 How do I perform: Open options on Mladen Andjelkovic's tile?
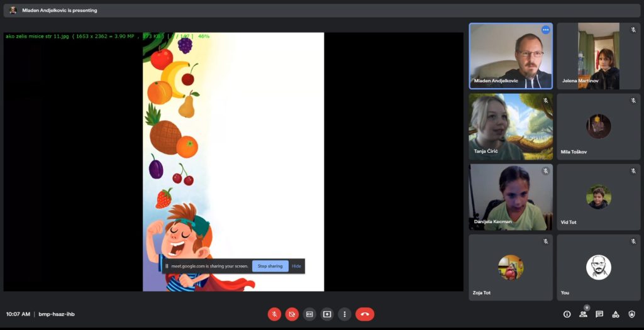pyautogui.click(x=545, y=30)
